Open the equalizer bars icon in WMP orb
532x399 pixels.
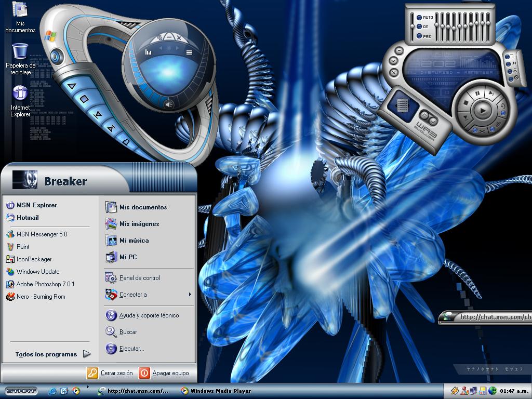[148, 52]
